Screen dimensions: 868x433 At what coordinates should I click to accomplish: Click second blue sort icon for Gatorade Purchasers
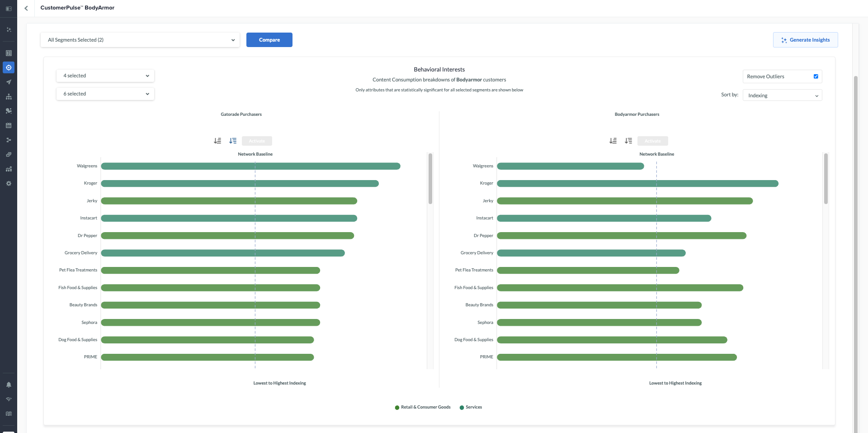tap(233, 141)
